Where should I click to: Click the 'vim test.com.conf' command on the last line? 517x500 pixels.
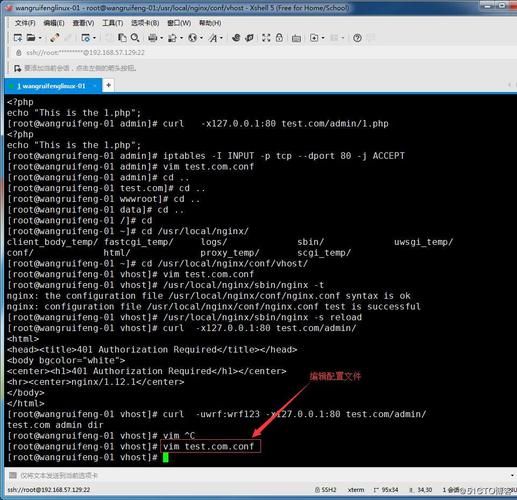click(x=209, y=446)
